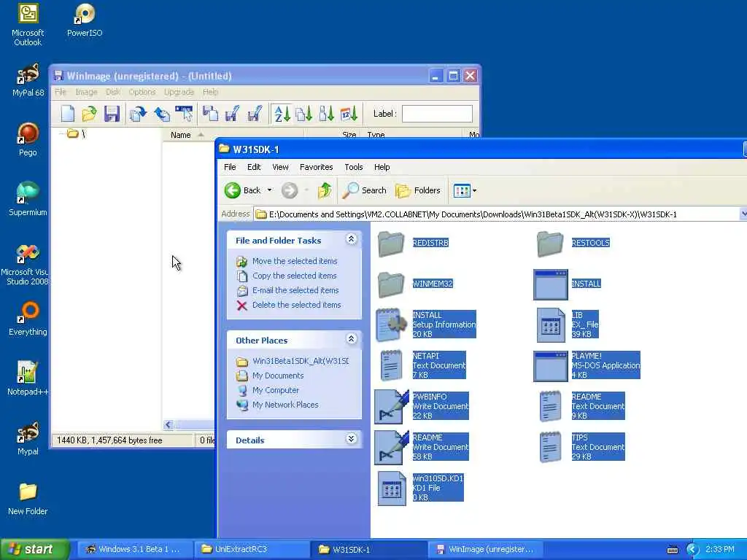Click E-mail the selected items link
This screenshot has width=747, height=560.
click(x=295, y=290)
